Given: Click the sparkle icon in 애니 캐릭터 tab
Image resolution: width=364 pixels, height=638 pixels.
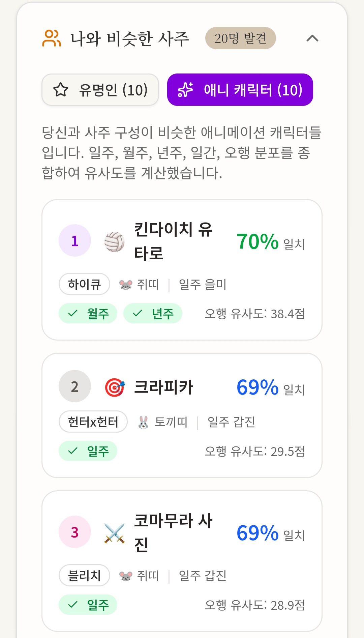Looking at the screenshot, I should [185, 90].
